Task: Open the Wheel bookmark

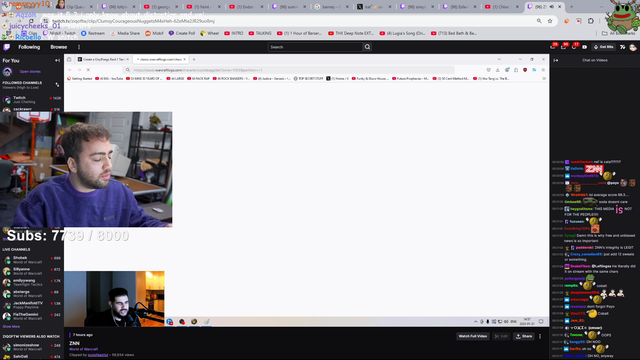Action: tap(210, 33)
